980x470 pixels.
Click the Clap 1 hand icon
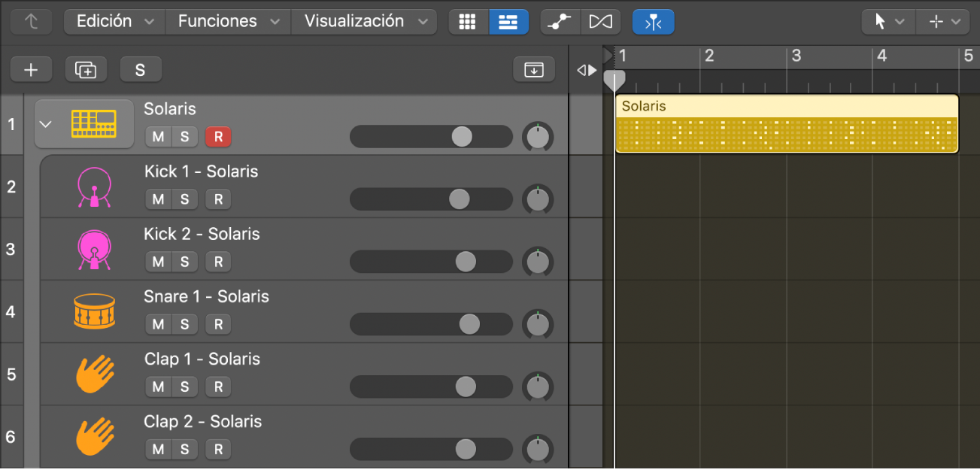(94, 374)
